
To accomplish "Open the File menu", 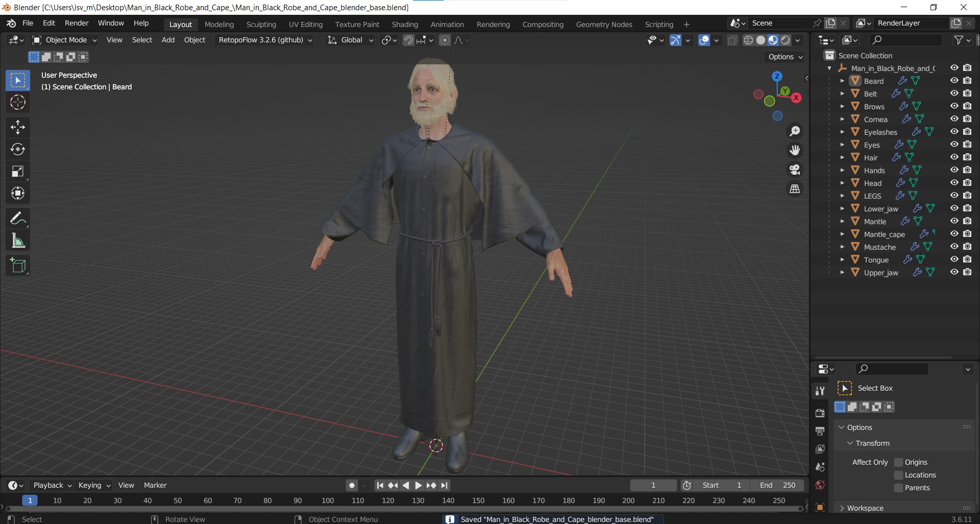I will pos(28,23).
